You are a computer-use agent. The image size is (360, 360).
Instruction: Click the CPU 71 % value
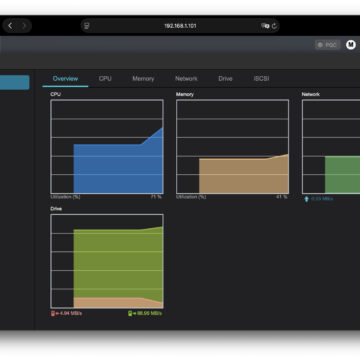click(x=156, y=197)
